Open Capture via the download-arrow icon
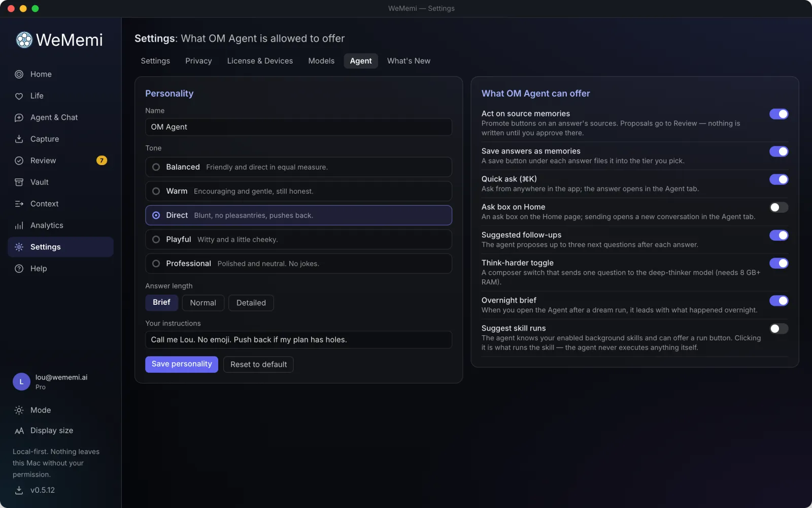This screenshot has width=812, height=508. point(19,139)
